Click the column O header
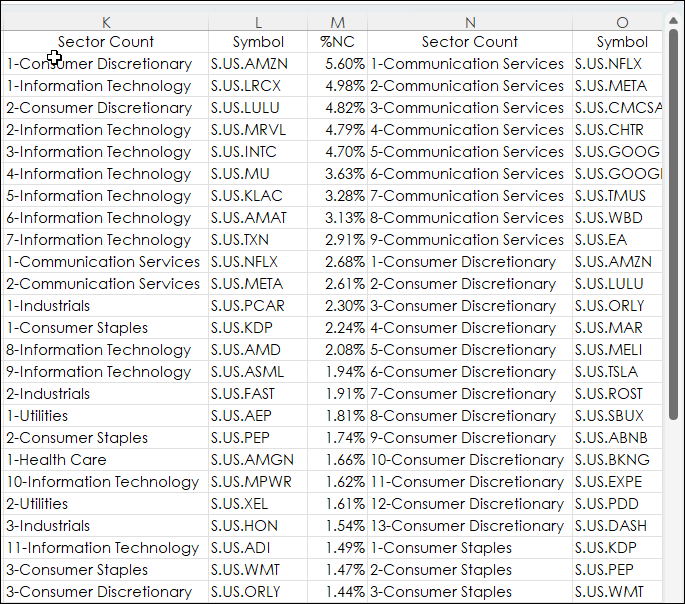 click(621, 21)
